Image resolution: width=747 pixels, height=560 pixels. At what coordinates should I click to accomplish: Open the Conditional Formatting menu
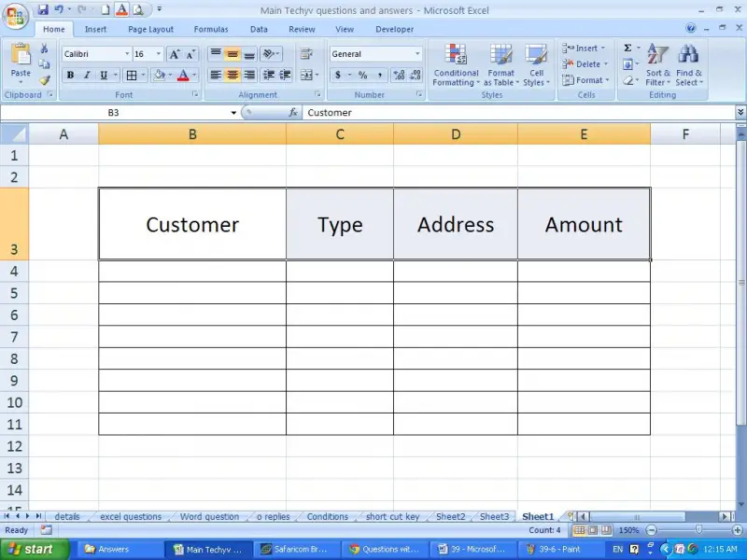(456, 65)
